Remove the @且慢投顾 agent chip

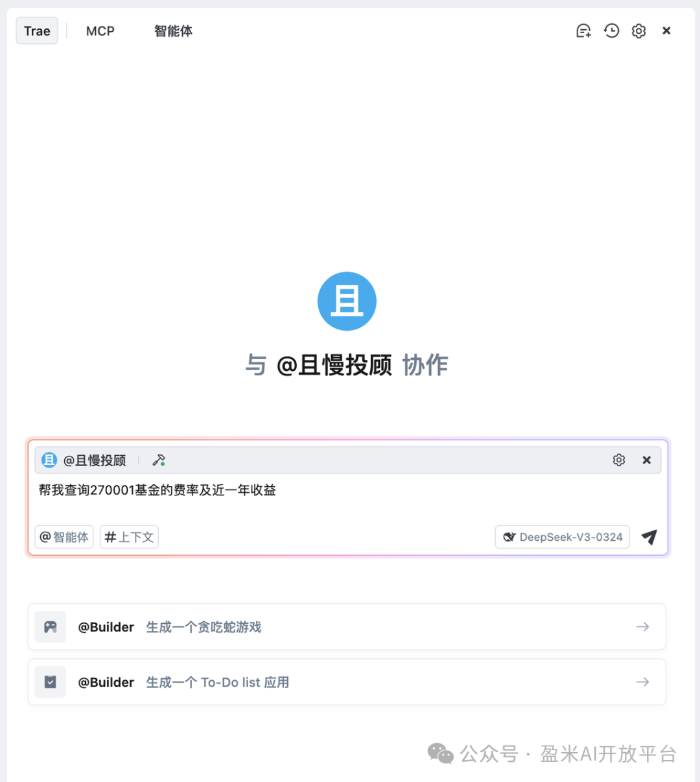tap(647, 460)
